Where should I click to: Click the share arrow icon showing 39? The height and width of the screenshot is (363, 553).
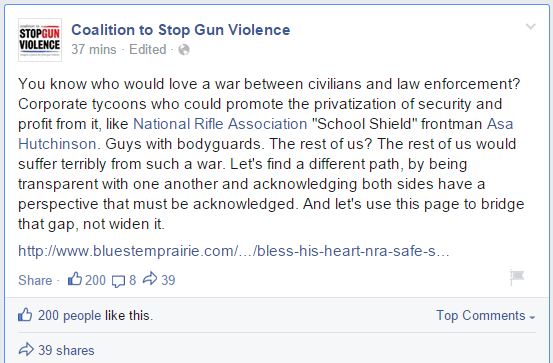click(x=150, y=278)
